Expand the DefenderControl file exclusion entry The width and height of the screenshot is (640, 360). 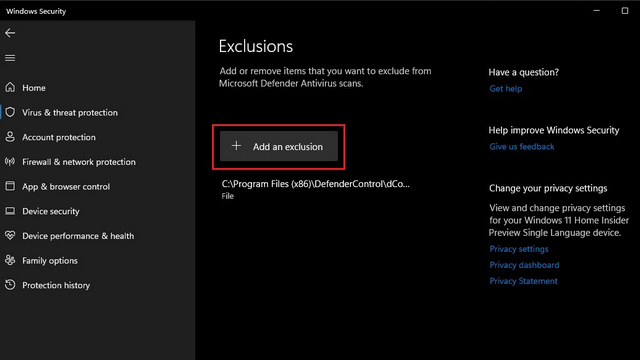pos(316,189)
